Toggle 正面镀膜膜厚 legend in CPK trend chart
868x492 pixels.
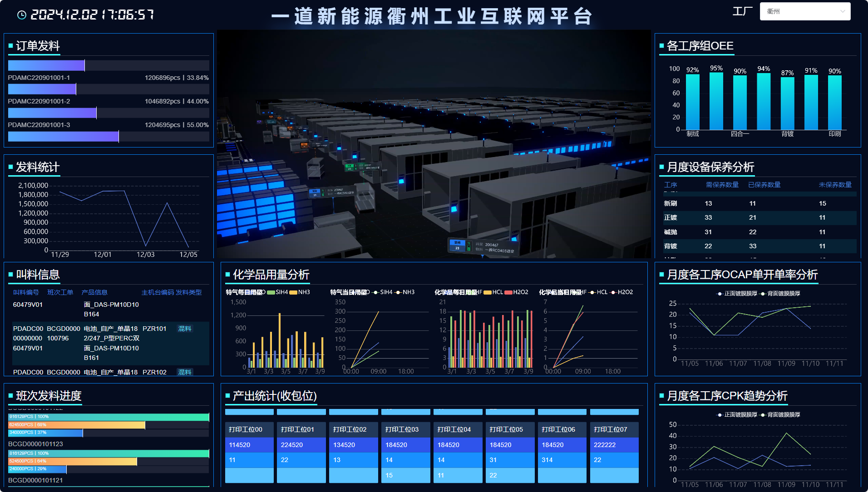(737, 415)
